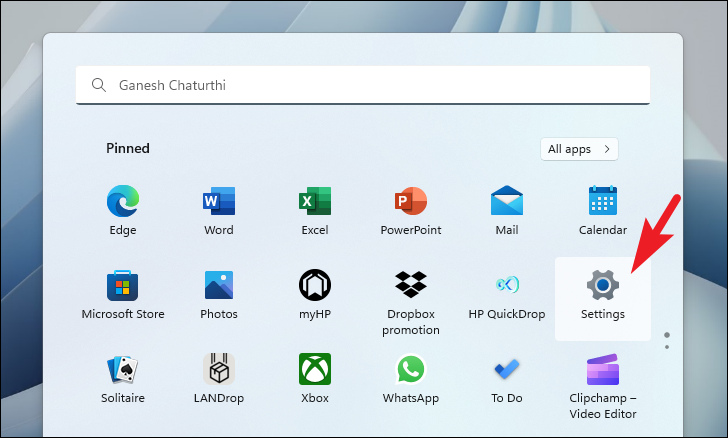Launch Word from pinned apps

coord(219,201)
